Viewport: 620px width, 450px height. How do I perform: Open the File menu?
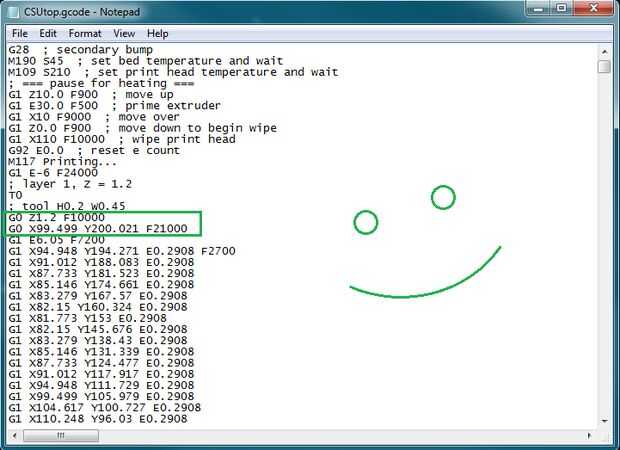(20, 34)
